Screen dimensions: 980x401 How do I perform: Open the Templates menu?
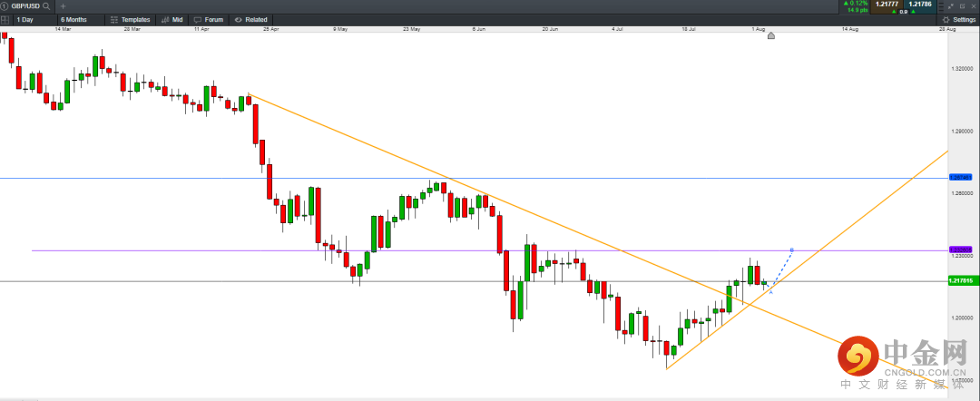click(x=131, y=19)
